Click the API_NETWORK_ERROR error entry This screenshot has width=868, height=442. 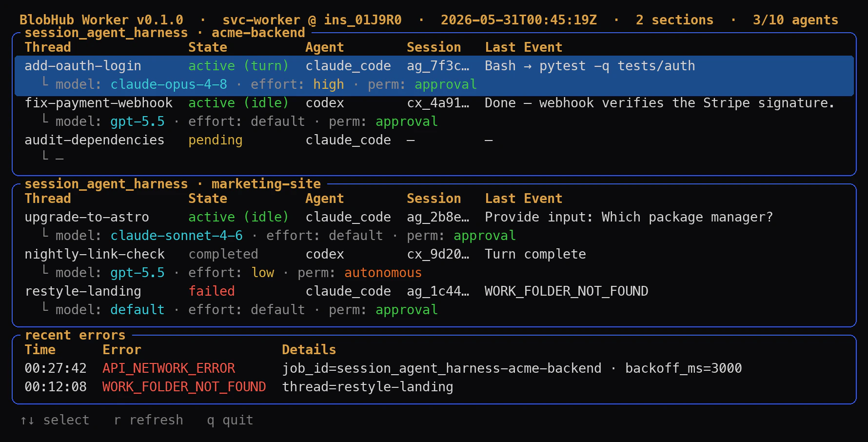[169, 368]
